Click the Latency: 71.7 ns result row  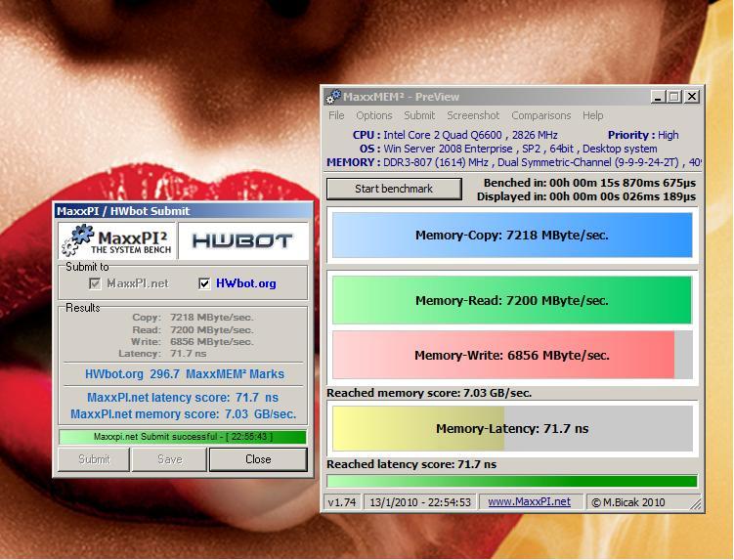point(162,354)
